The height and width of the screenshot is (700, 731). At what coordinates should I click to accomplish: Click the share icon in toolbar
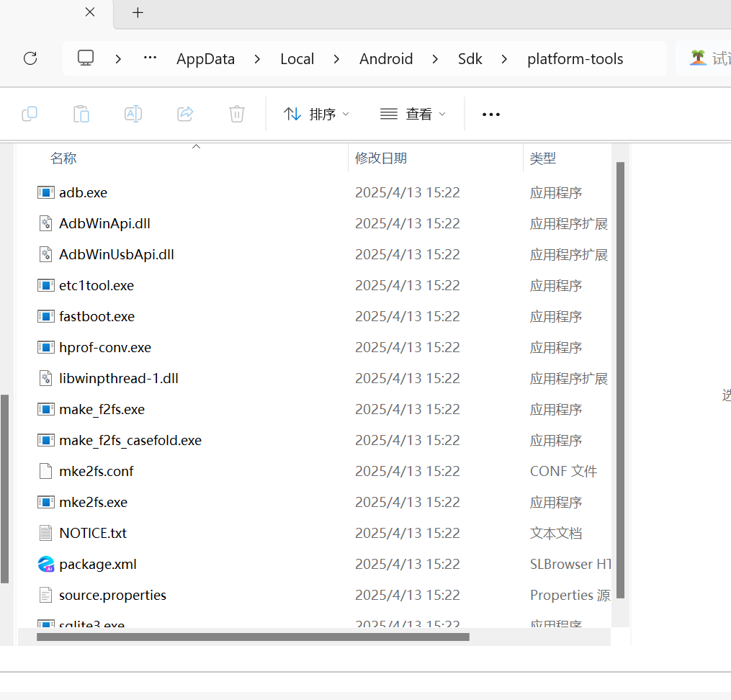(x=185, y=115)
